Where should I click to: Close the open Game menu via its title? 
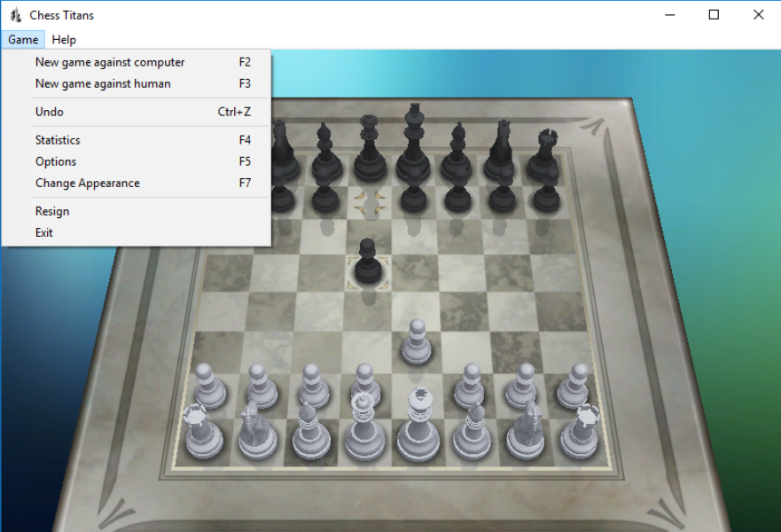pos(23,39)
